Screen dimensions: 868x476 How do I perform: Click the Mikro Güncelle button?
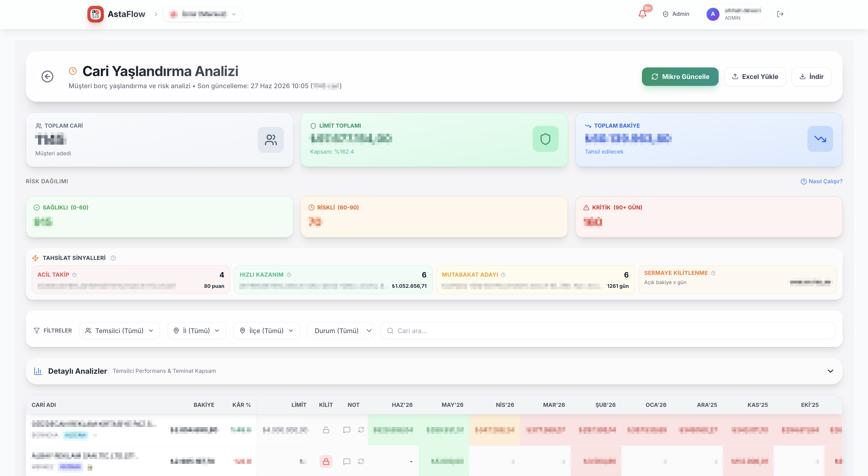click(x=680, y=76)
